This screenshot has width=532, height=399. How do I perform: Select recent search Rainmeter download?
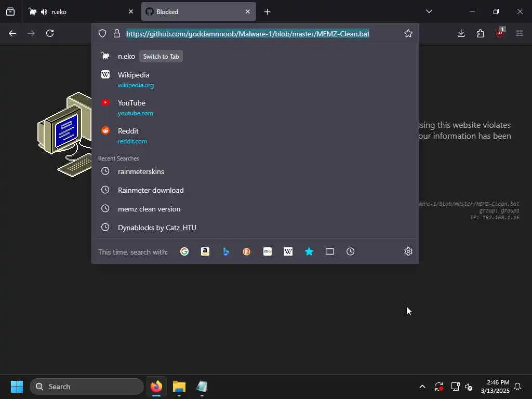(255, 190)
